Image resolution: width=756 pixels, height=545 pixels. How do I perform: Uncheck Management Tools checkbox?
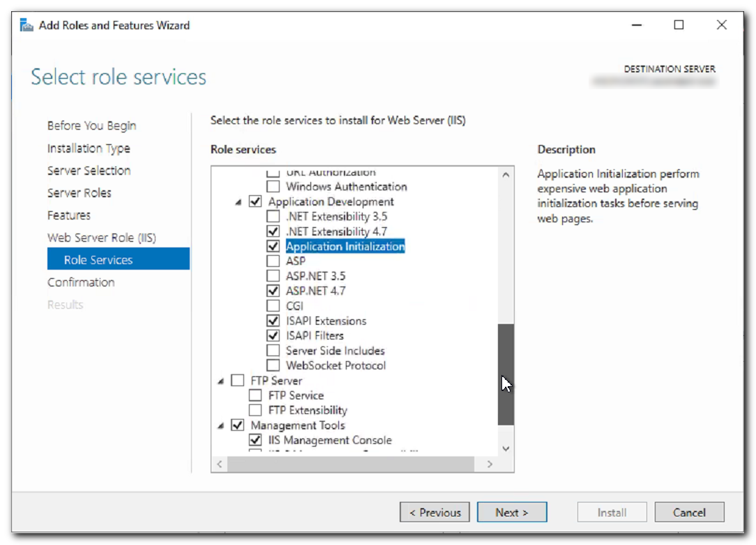pyautogui.click(x=237, y=426)
